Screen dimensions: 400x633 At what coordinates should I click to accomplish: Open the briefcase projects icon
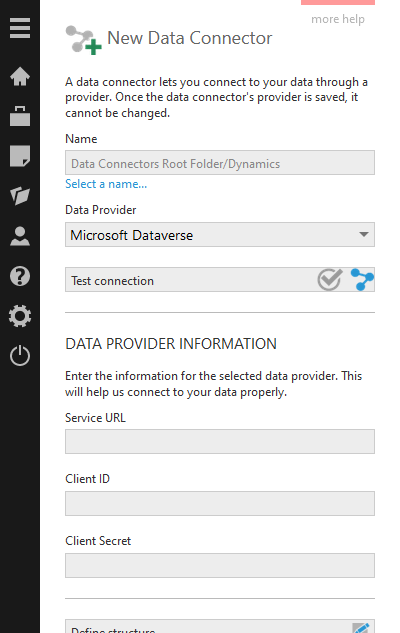point(20,116)
